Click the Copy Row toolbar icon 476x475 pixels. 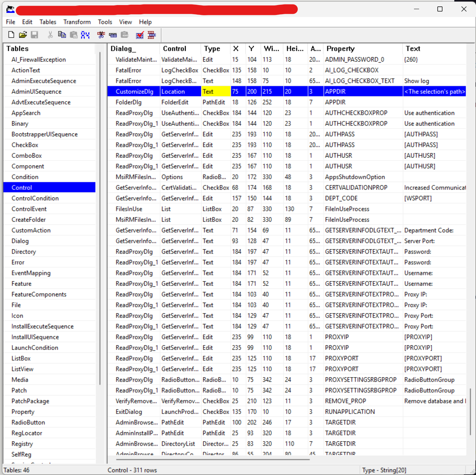pos(113,35)
